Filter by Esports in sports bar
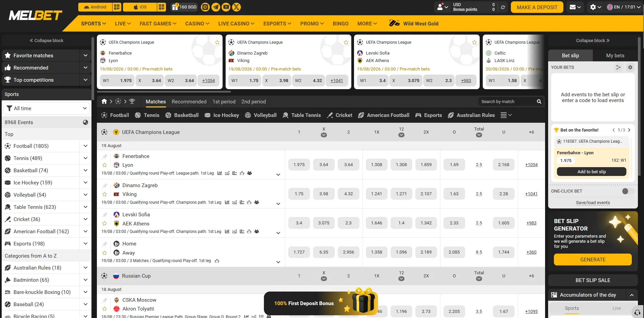This screenshot has width=644, height=318. 429,115
